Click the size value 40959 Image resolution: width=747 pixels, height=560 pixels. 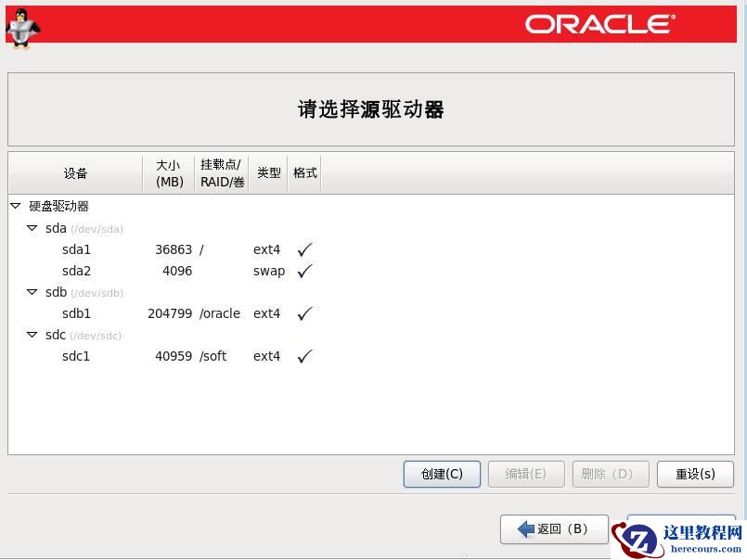click(174, 356)
